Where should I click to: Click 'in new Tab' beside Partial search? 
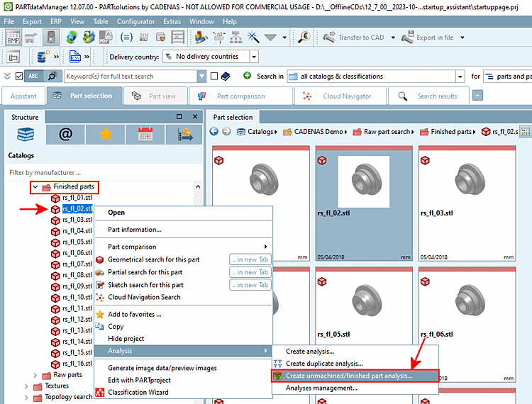250,272
